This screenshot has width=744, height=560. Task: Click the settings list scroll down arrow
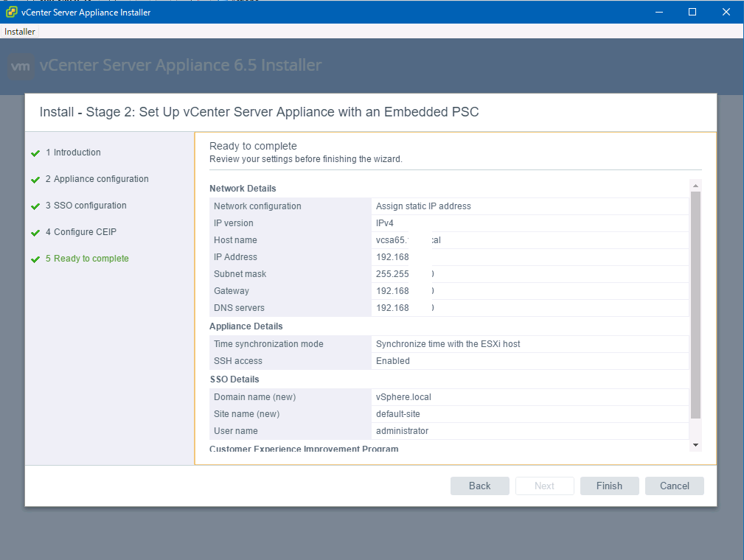point(695,445)
